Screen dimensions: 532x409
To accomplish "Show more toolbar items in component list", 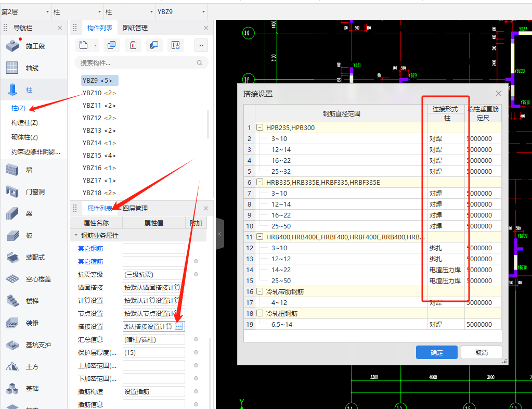I will pyautogui.click(x=201, y=45).
